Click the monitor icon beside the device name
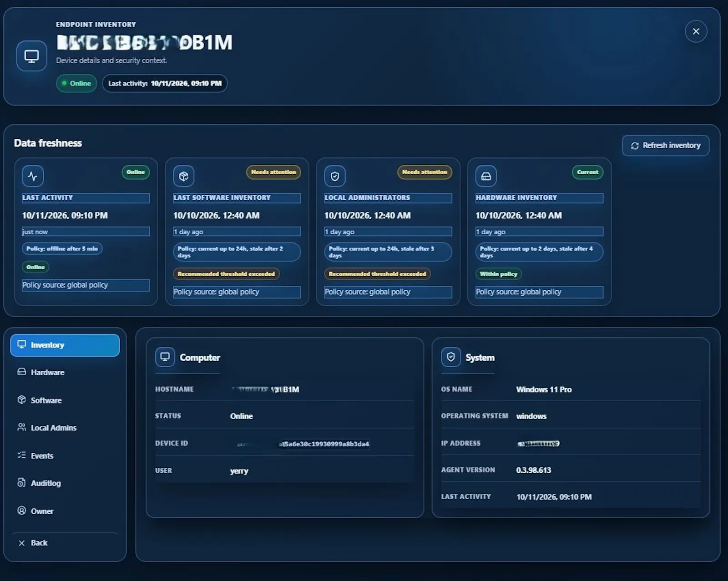 tap(32, 56)
